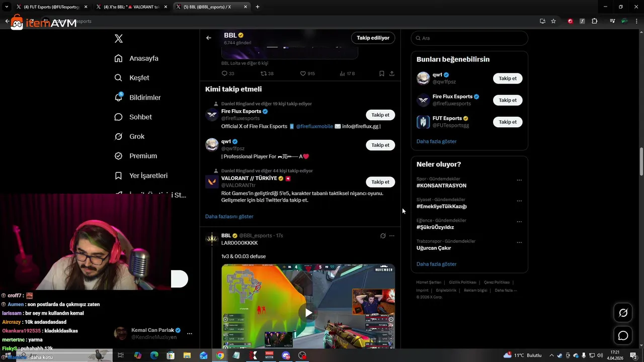Image resolution: width=644 pixels, height=362 pixels.
Task: Open VALORANT // TÜRKİYE profile avatar
Action: point(212,182)
